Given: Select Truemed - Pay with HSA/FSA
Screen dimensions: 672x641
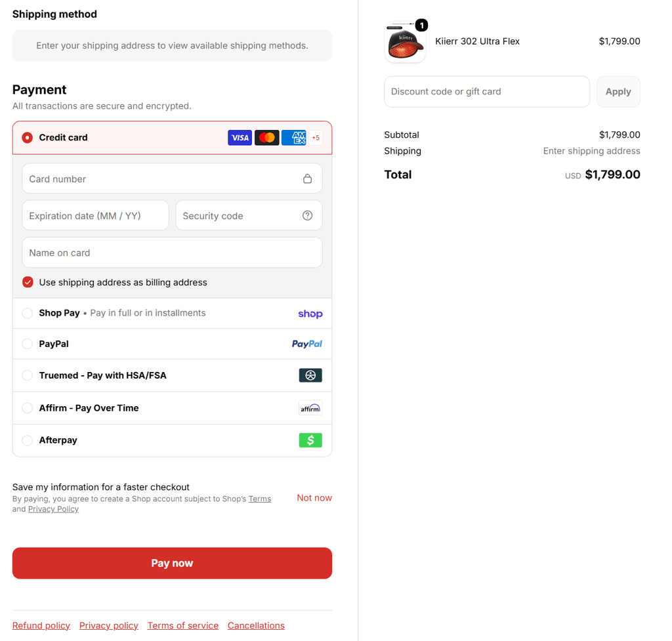Looking at the screenshot, I should click(x=173, y=375).
